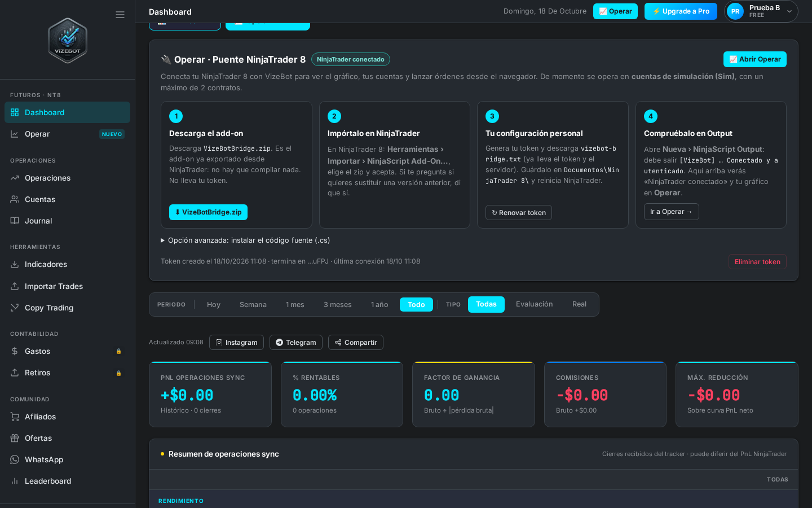This screenshot has height=508, width=812.
Task: Click Ir a Operar button
Action: tap(672, 212)
